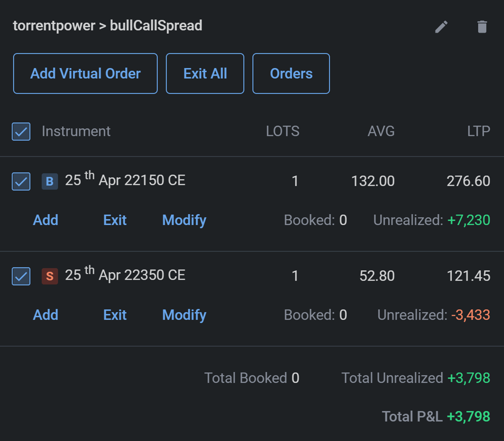Image resolution: width=504 pixels, height=441 pixels.
Task: Click the B buy badge on 22150 CE
Action: (50, 181)
